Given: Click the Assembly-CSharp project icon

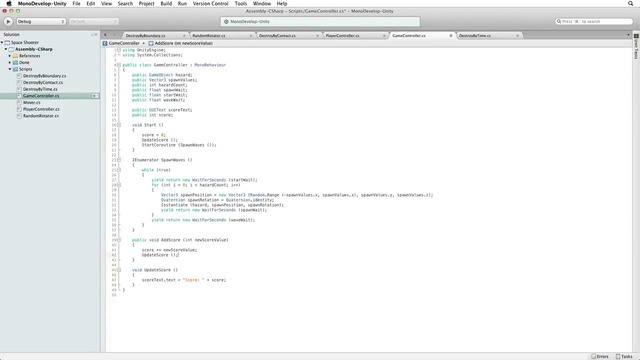Looking at the screenshot, I should click(x=11, y=49).
